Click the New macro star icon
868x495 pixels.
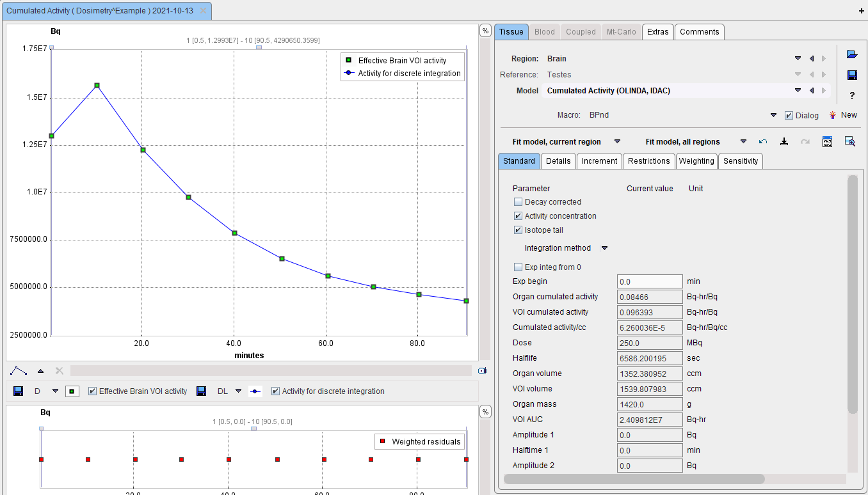tap(833, 115)
